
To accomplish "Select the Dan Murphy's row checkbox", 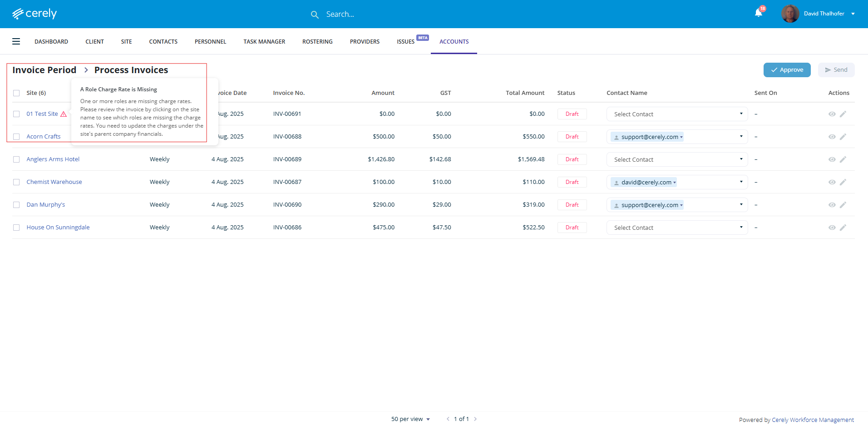I will 16,205.
